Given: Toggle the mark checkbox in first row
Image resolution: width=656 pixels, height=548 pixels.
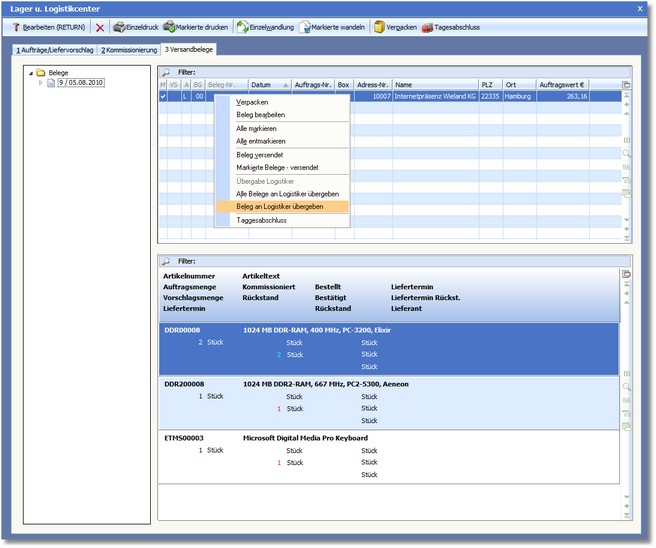Looking at the screenshot, I should 163,97.
